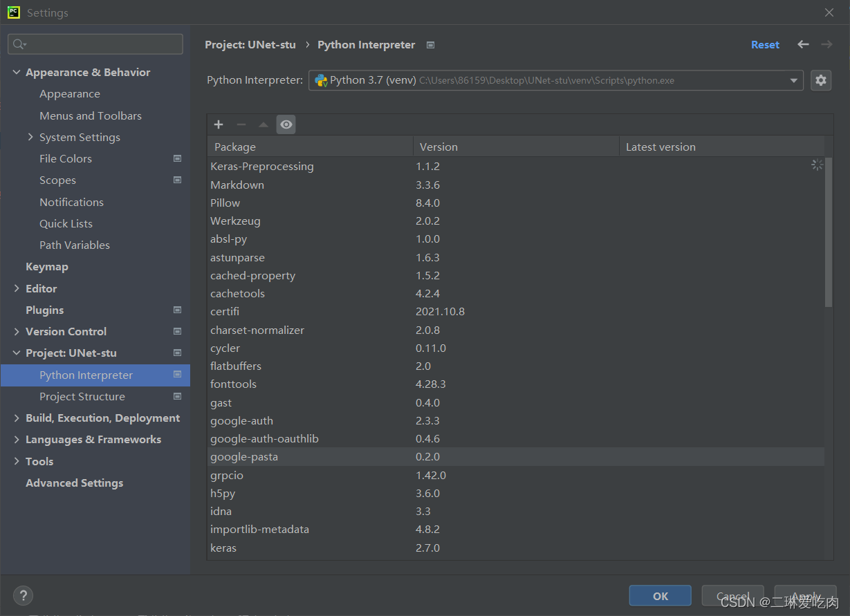Select the cachetools package row
The height and width of the screenshot is (616, 850).
pos(516,293)
